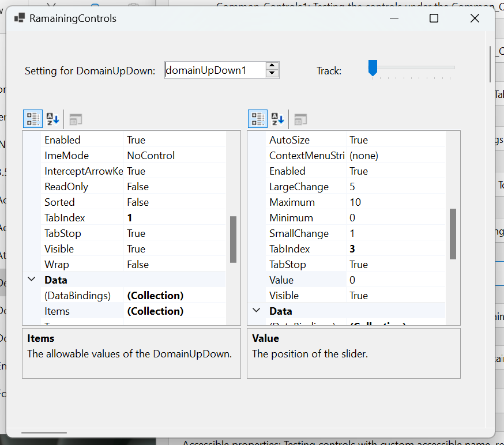The image size is (504, 445).
Task: Click Property Pages icon in right grid
Action: (x=299, y=119)
